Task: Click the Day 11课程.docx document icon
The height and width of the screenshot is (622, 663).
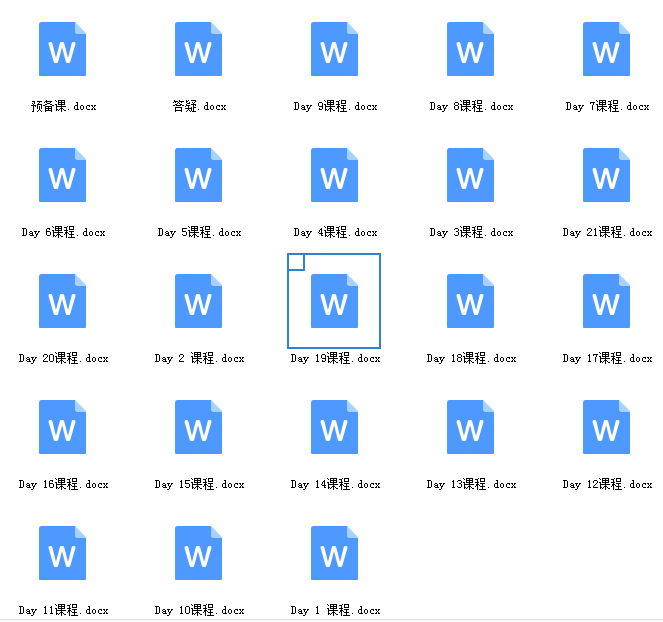Action: (x=63, y=553)
